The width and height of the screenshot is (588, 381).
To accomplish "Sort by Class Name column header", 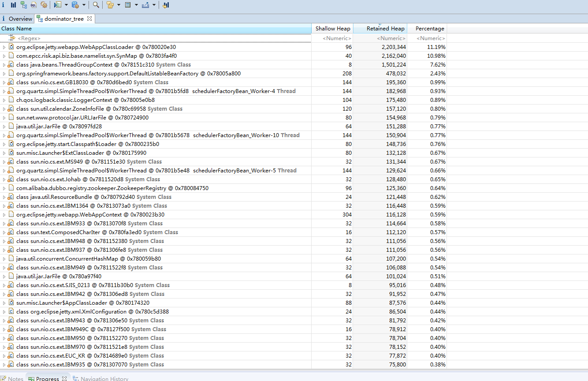I will 156,29.
